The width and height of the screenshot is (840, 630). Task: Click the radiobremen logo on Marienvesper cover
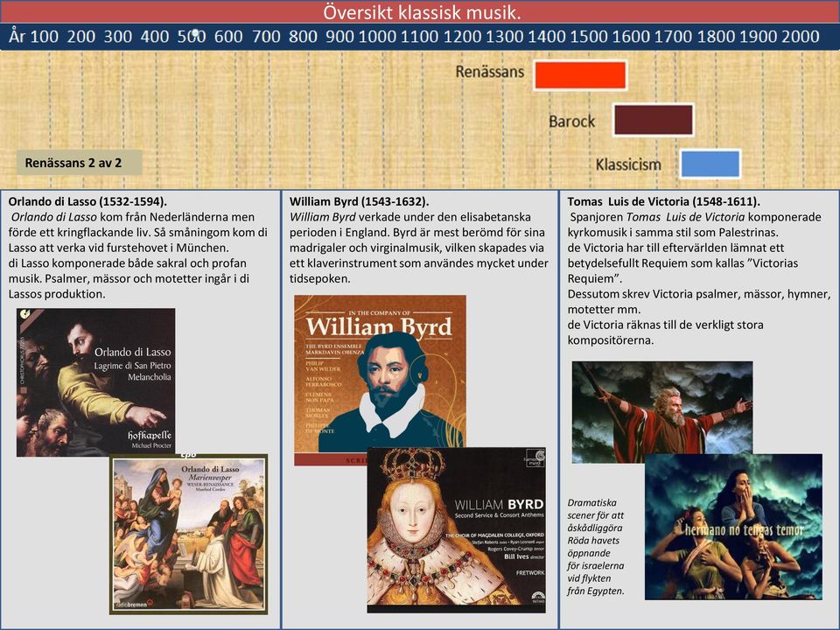tap(133, 605)
